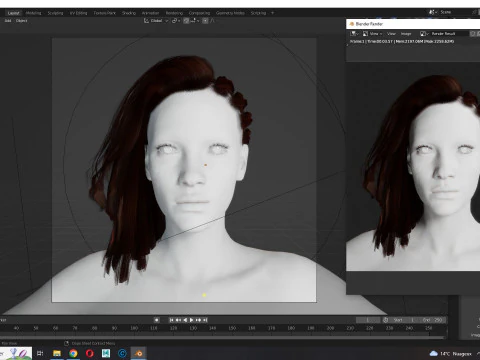Switch to the Layout workspace tab
Viewport: 480px width, 360px height.
(x=14, y=13)
